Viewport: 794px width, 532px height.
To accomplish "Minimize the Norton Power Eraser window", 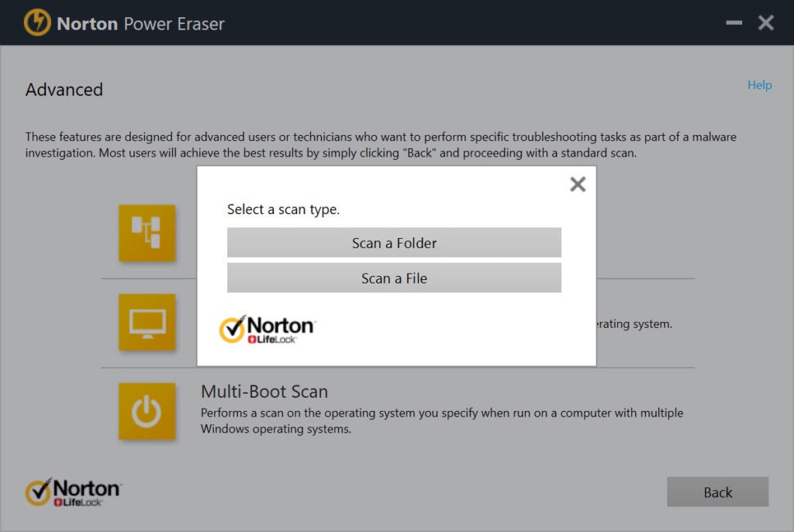I will coord(734,22).
